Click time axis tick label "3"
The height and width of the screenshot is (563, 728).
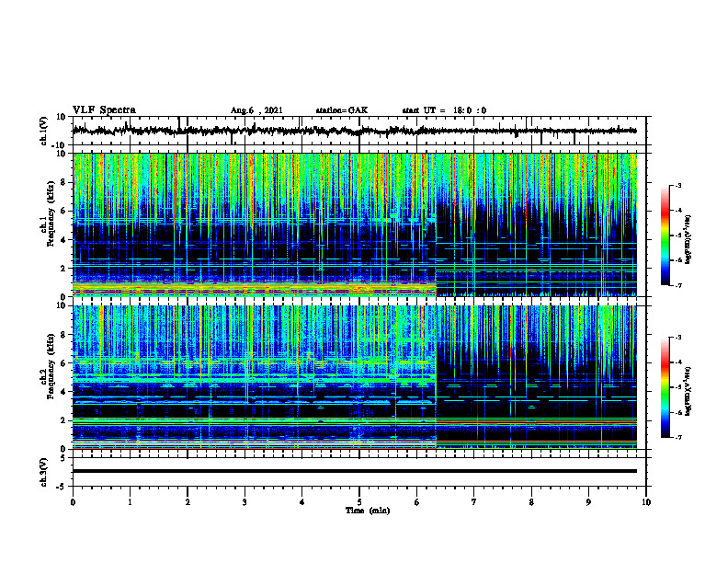(x=245, y=502)
